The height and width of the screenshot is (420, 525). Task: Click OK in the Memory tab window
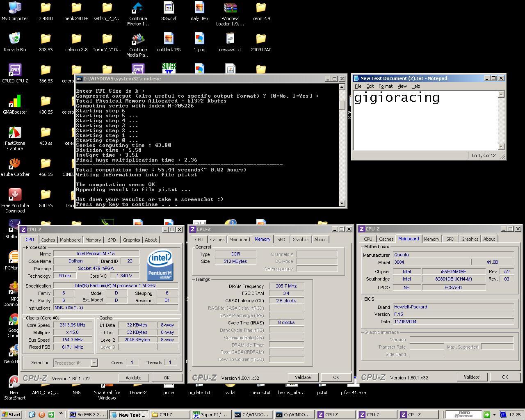[336, 377]
